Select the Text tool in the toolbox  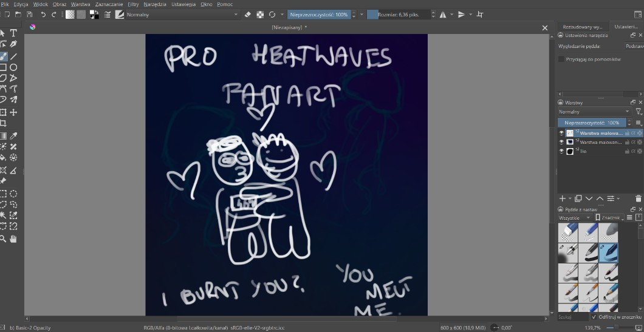coord(13,33)
